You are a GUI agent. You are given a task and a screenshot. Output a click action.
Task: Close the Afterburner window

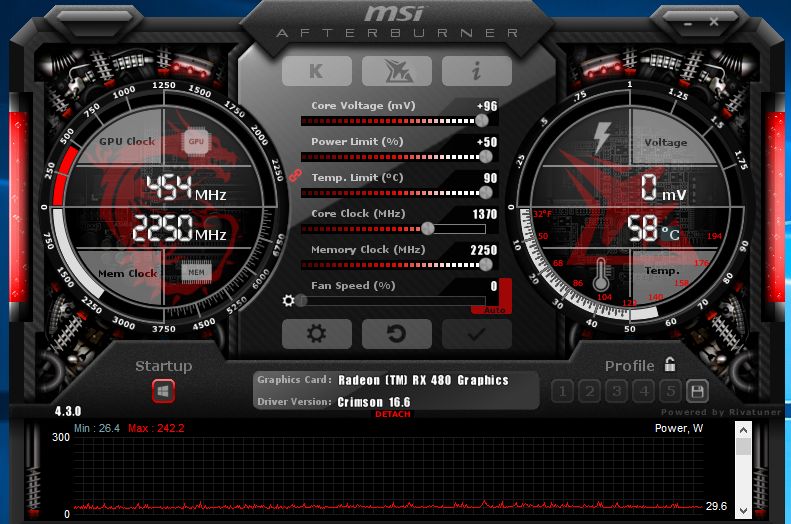coord(713,22)
